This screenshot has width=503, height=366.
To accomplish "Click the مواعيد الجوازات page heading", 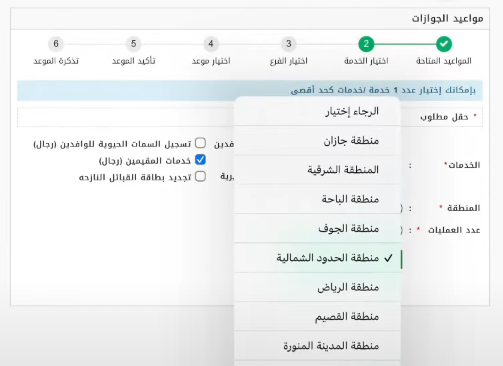I will click(447, 18).
